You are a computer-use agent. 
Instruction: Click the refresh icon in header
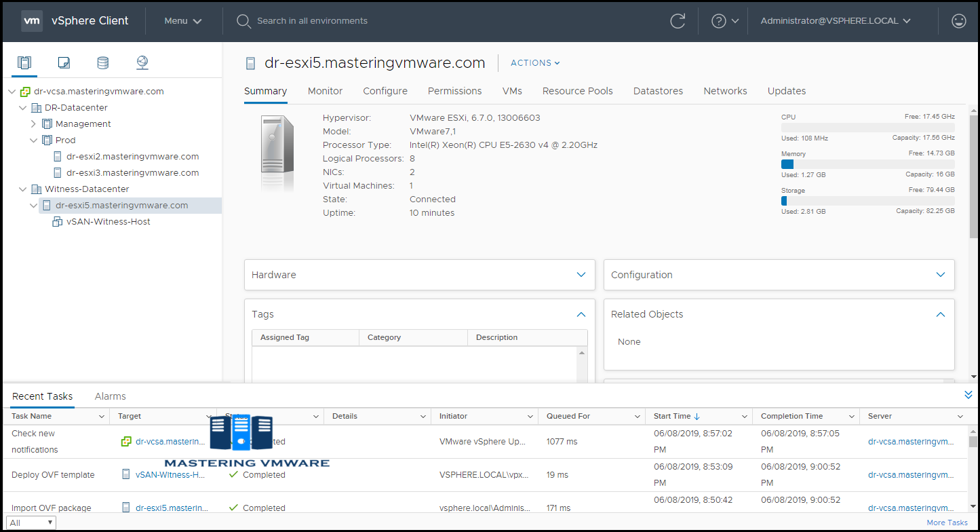click(678, 21)
